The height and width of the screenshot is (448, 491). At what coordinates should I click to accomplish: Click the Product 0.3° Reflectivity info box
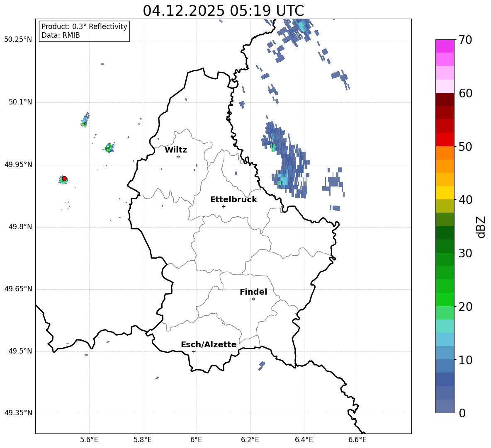coord(84,31)
